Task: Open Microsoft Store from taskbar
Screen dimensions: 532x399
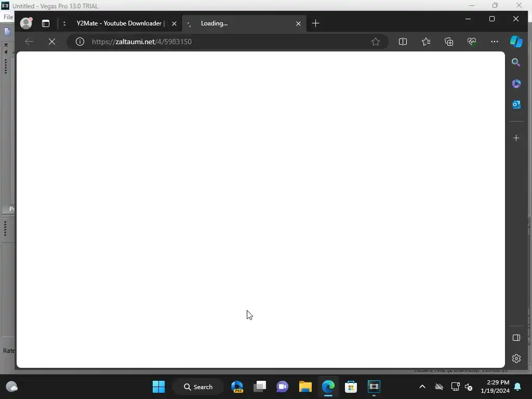Action: (x=351, y=387)
